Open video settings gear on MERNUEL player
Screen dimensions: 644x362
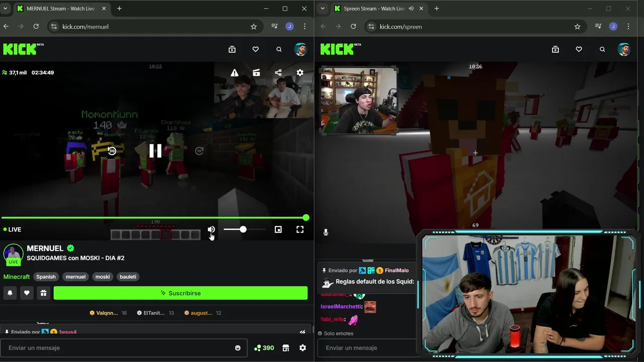point(300,73)
